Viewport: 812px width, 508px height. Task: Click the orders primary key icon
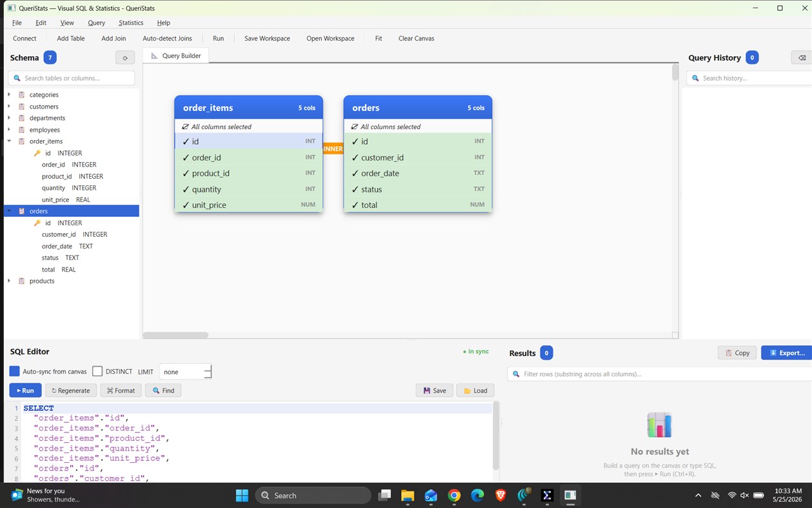click(x=37, y=223)
